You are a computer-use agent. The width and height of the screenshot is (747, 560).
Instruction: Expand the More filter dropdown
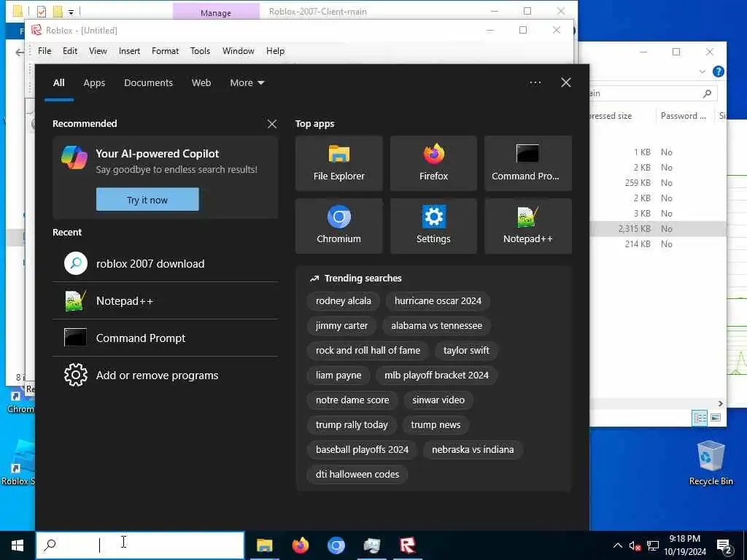(x=247, y=83)
